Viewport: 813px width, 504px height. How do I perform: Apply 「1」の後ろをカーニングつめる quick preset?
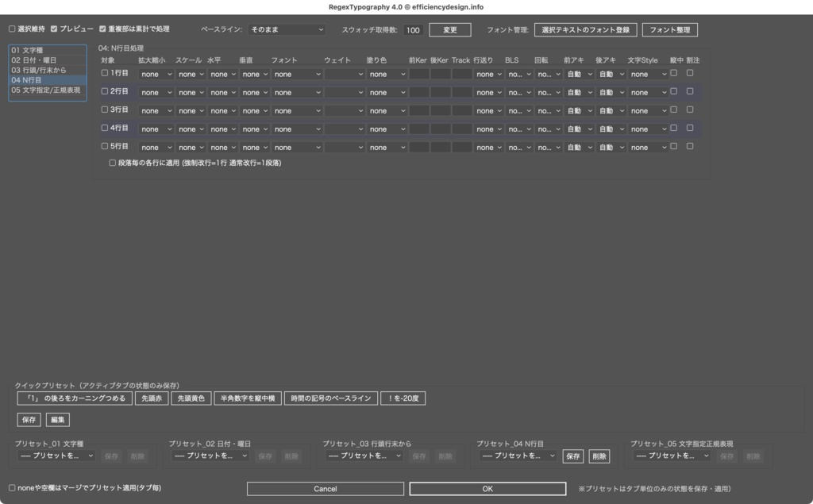pos(75,398)
